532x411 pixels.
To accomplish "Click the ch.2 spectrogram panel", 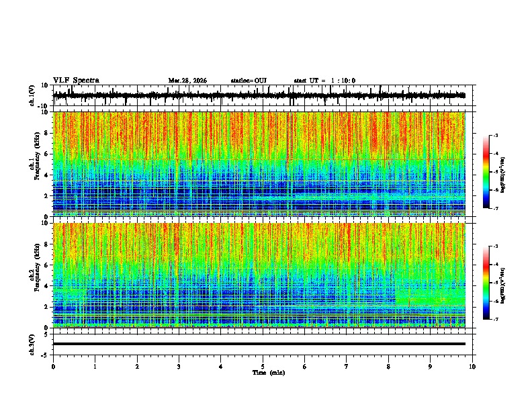I will coord(259,275).
